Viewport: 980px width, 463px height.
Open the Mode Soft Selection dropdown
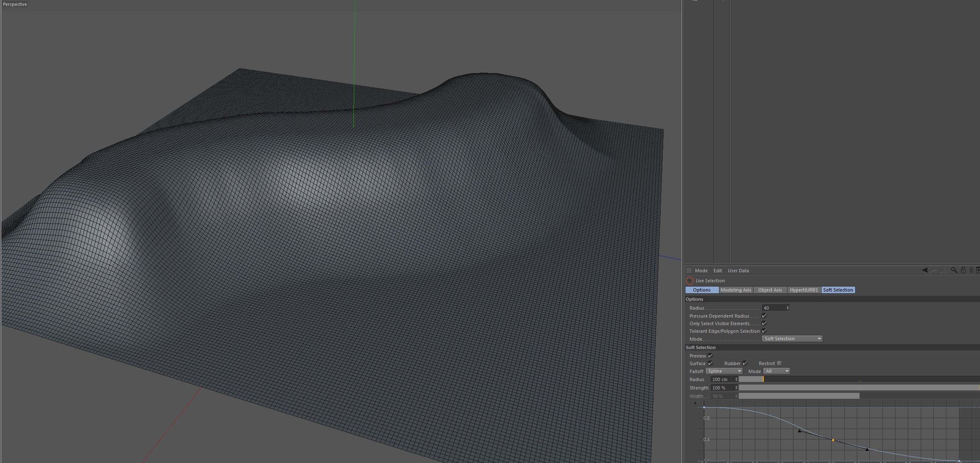(792, 339)
